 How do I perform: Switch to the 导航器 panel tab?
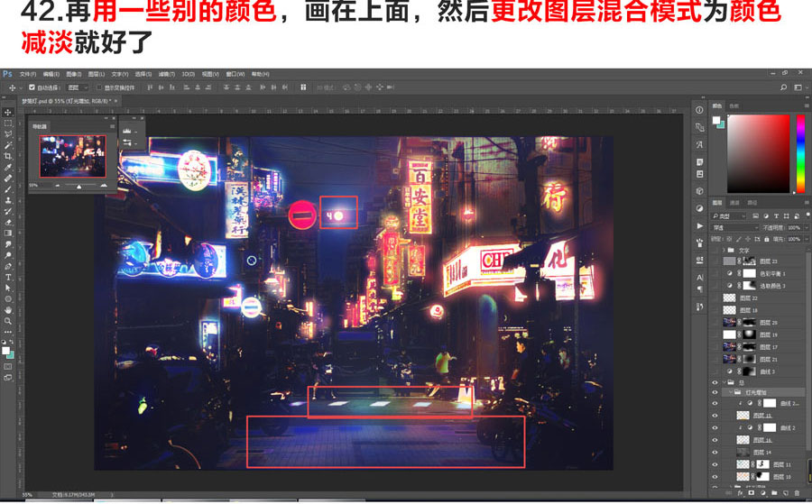(x=40, y=126)
